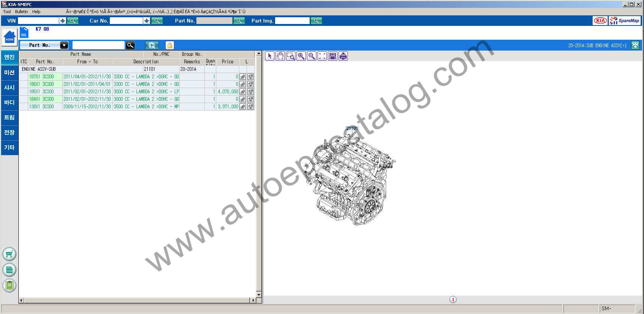The height and width of the screenshot is (314, 644).
Task: Open the Part No. search-type dropdown
Action: [x=64, y=45]
